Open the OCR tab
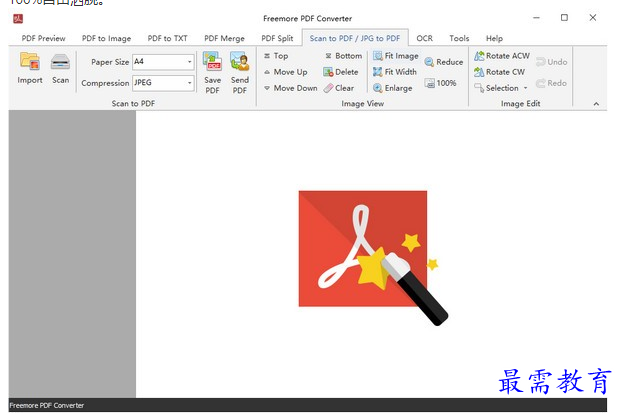 coord(424,38)
